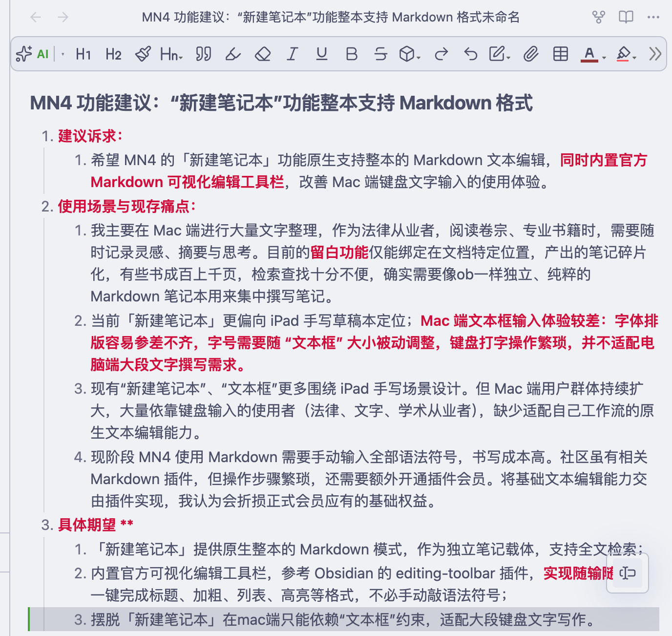Click the line starting '内置官方可视化编辑工具栏'
The height and width of the screenshot is (636, 672).
coord(352,573)
